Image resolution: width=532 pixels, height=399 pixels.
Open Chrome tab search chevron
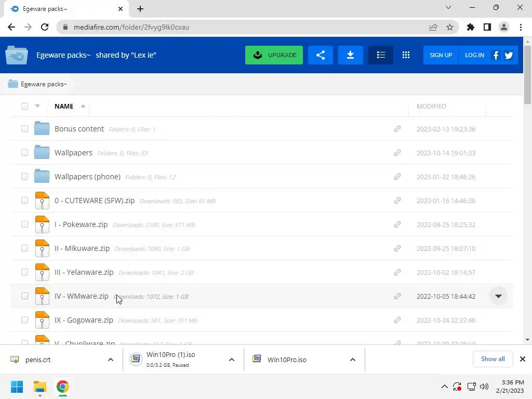coord(448,7)
